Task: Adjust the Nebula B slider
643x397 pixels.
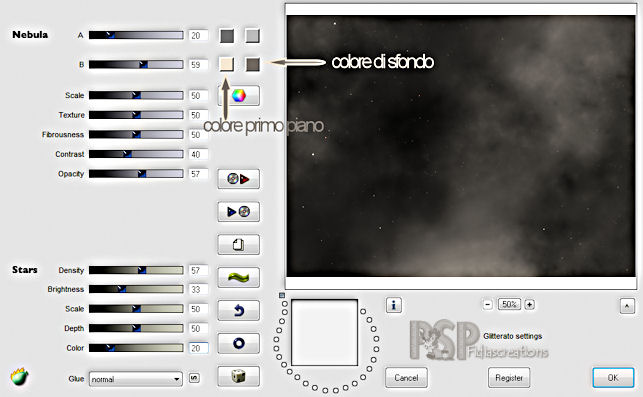Action: pos(136,64)
